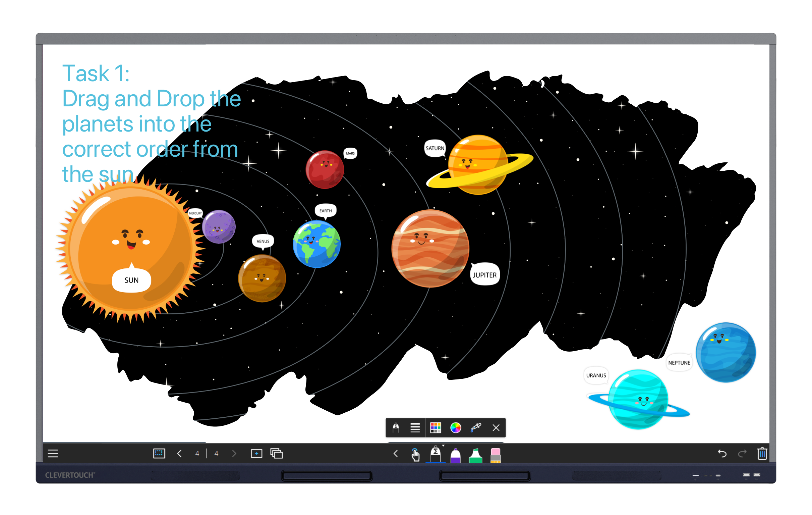Click the fit-to-screen selection frame icon
812x515 pixels.
[x=159, y=453]
